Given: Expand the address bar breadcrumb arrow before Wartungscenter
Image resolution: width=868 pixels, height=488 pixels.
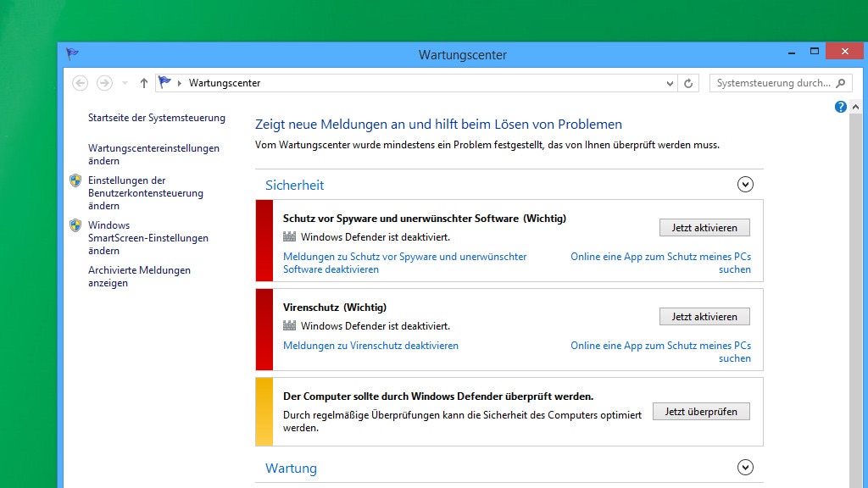Looking at the screenshot, I should [x=180, y=83].
